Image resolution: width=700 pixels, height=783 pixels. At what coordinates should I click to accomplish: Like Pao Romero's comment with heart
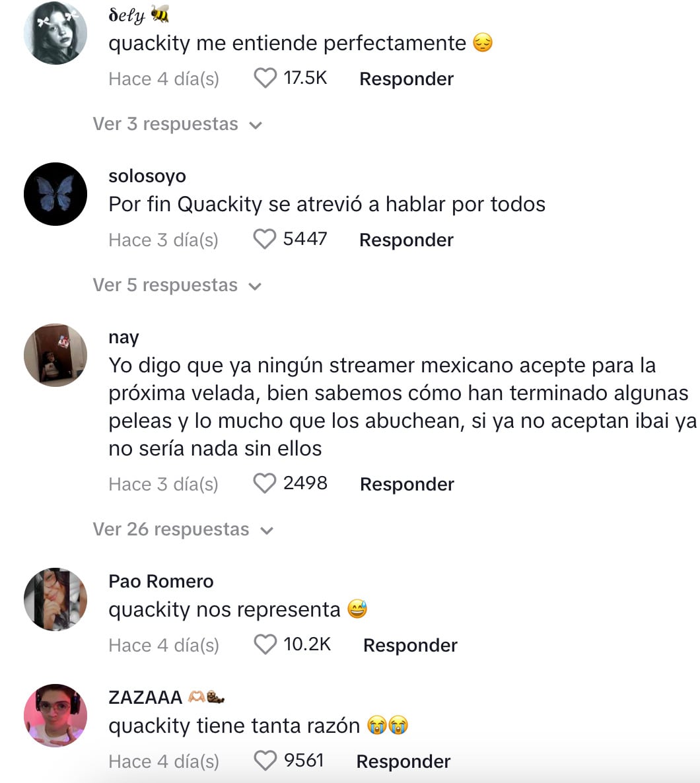(265, 644)
